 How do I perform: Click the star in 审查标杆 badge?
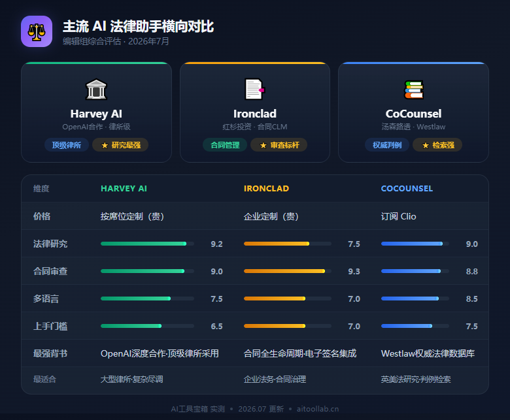coord(263,145)
